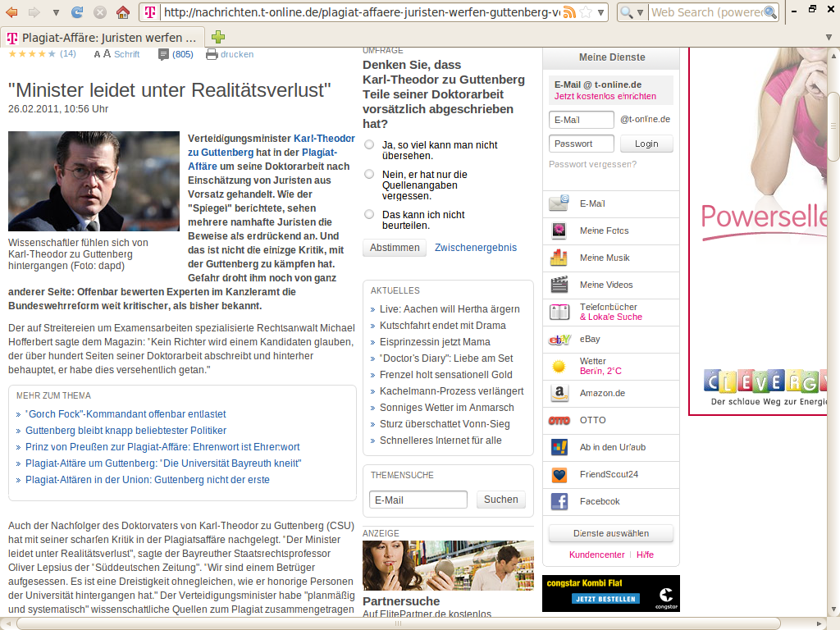Click the search magnifier in web search box
Image resolution: width=840 pixels, height=630 pixels.
770,11
